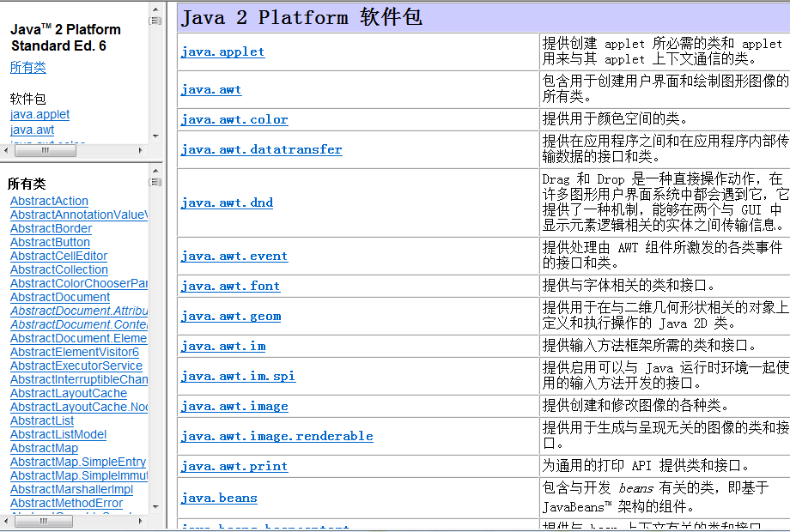Open the AbstractCollection class link
The image size is (790, 532).
[x=59, y=269]
